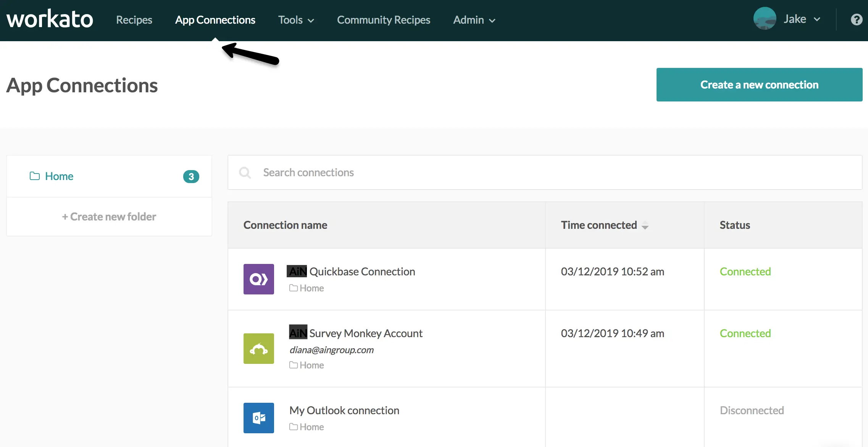
Task: Click Connected status for Quickbase Connection
Action: click(x=745, y=272)
